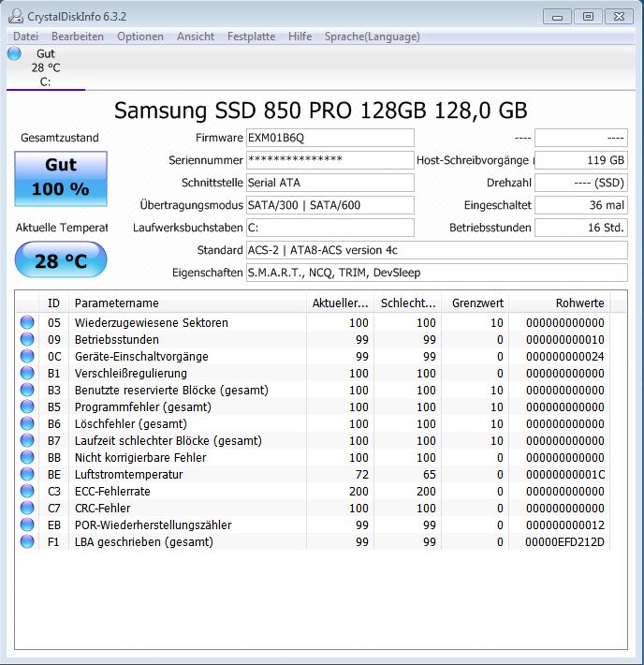Click status orb of CRC-Fehler row
The height and width of the screenshot is (665, 644).
click(x=27, y=508)
